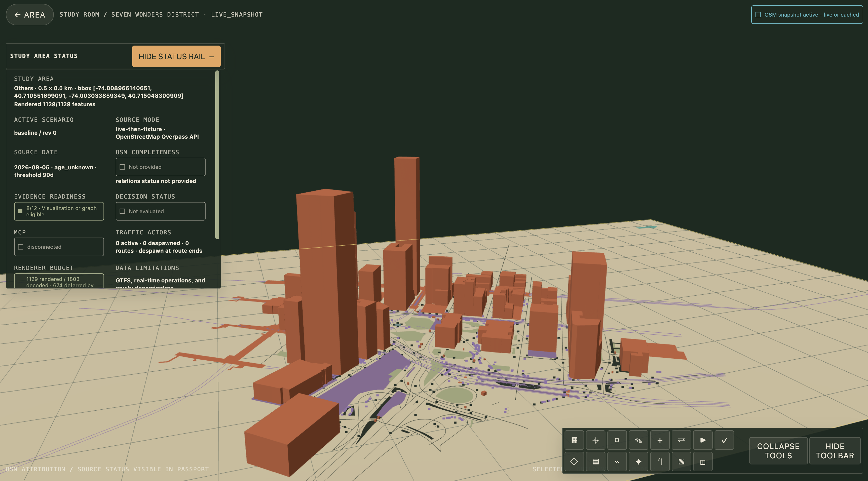
Task: Click the checkmark validate tool
Action: 724,440
